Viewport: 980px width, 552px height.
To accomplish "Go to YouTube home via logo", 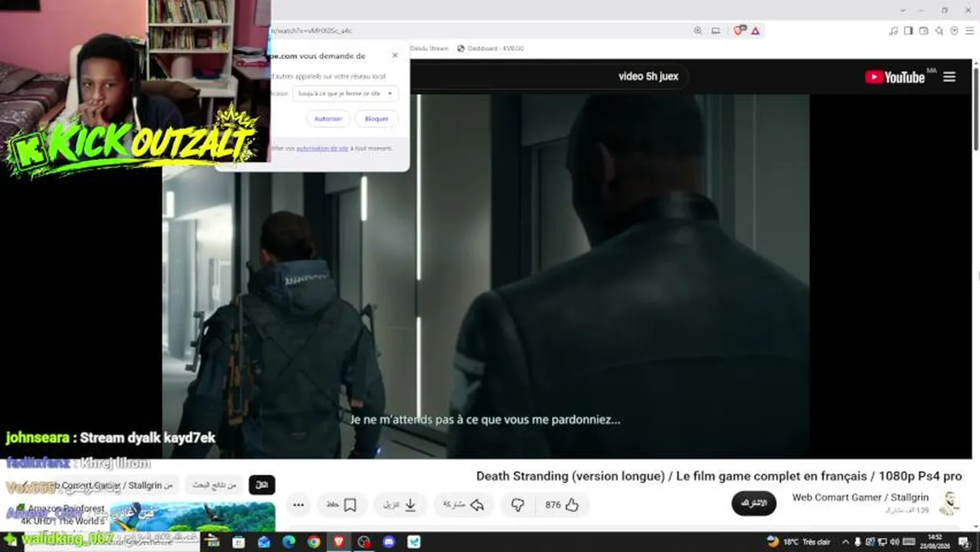I will 895,77.
